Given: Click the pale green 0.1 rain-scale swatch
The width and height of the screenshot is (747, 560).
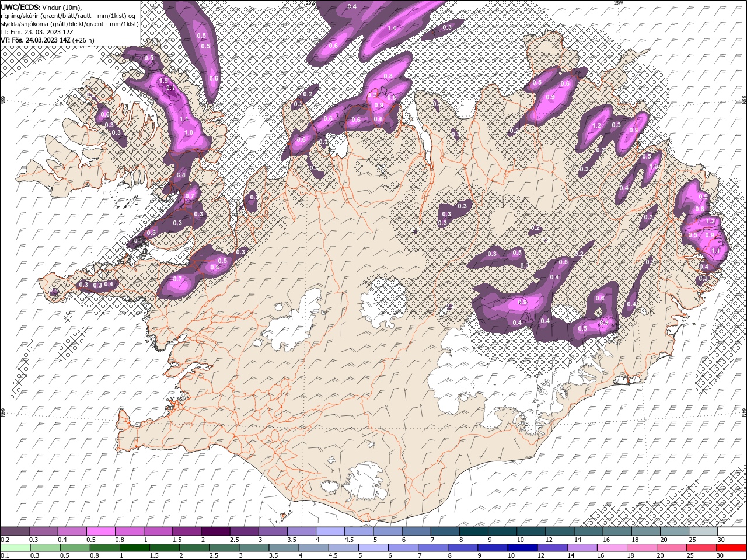Looking at the screenshot, I should [x=15, y=548].
